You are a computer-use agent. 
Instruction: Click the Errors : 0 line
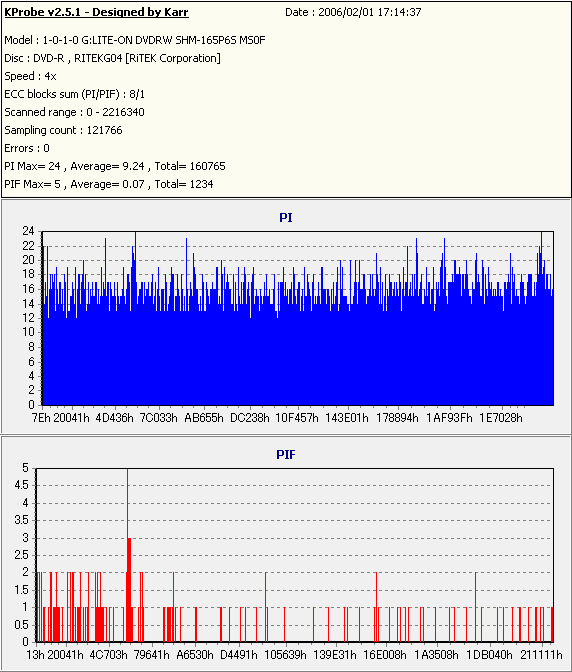27,148
